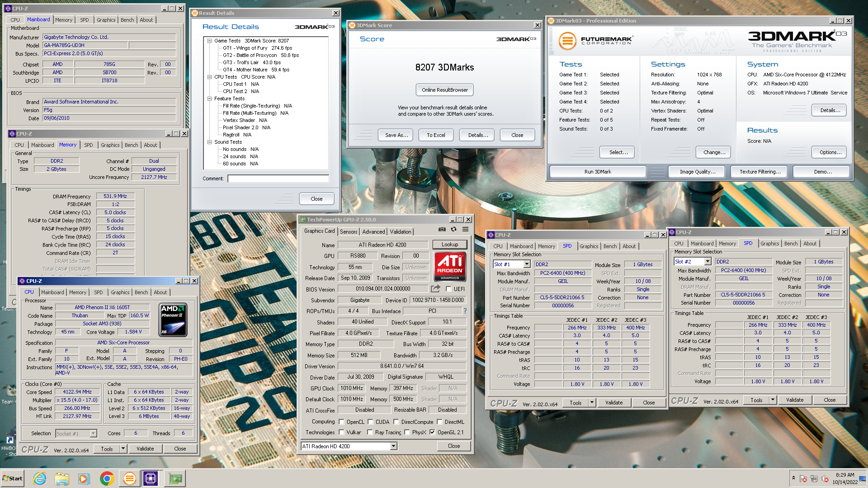Open the Tools dropdown arrow in CPU window
This screenshot has width=868, height=488.
click(123, 449)
